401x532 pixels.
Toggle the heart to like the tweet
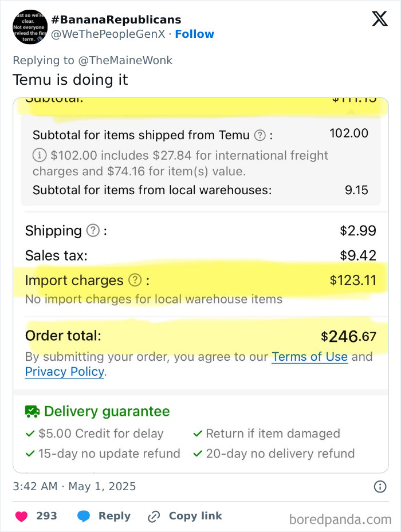(x=22, y=516)
